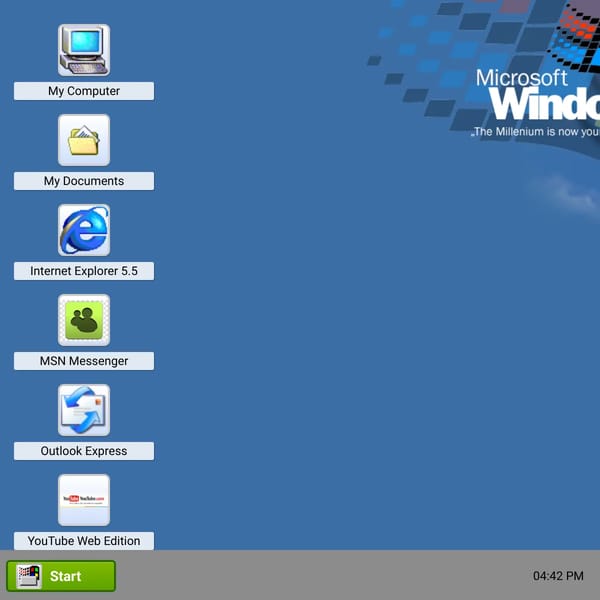Viewport: 600px width, 600px height.
Task: Select the My Computer label
Action: click(x=84, y=91)
